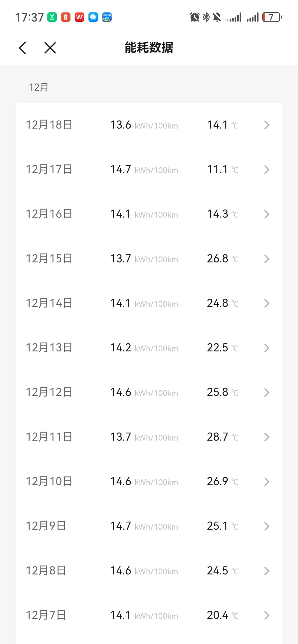
Task: Tap the back arrow icon
Action: tap(23, 48)
